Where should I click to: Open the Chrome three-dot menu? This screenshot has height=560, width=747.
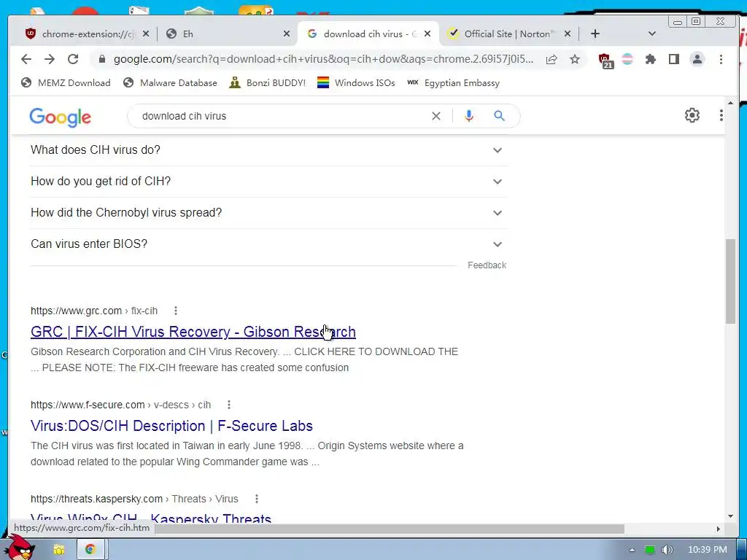[721, 59]
